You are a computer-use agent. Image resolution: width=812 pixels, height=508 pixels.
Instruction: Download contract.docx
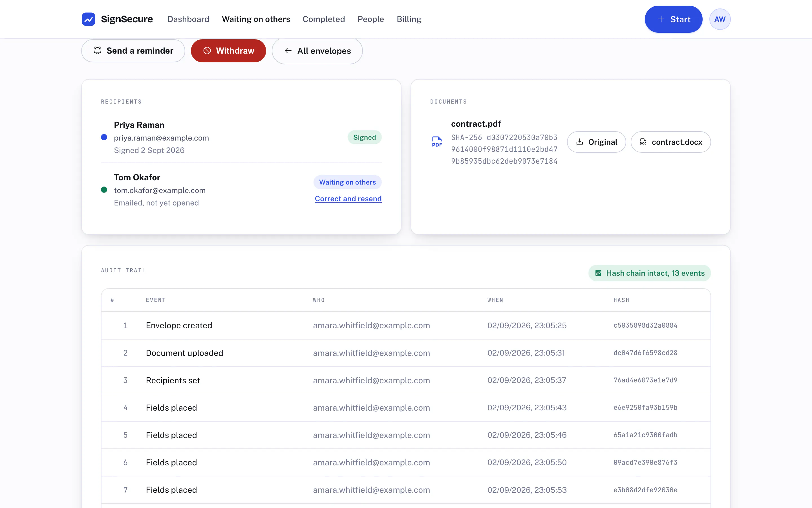tap(671, 142)
